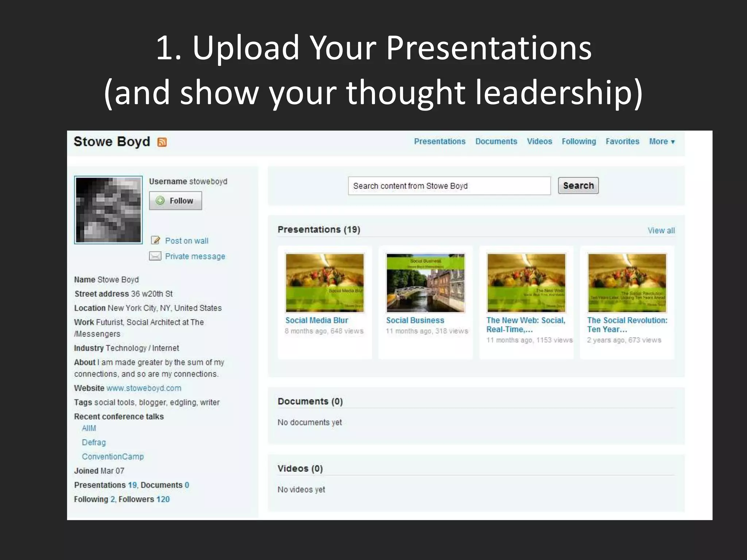Open The New Web presentation thumbnail
This screenshot has height=560, width=747.
[x=526, y=283]
